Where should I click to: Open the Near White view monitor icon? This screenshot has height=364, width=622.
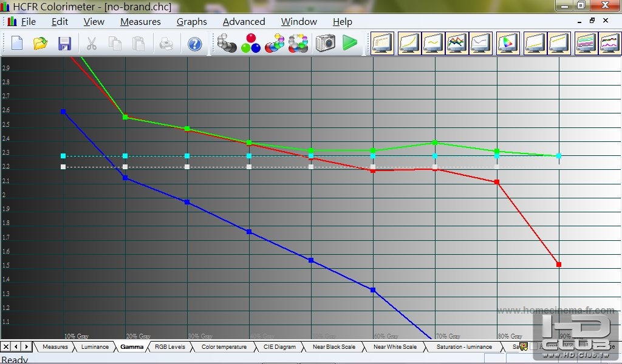559,43
